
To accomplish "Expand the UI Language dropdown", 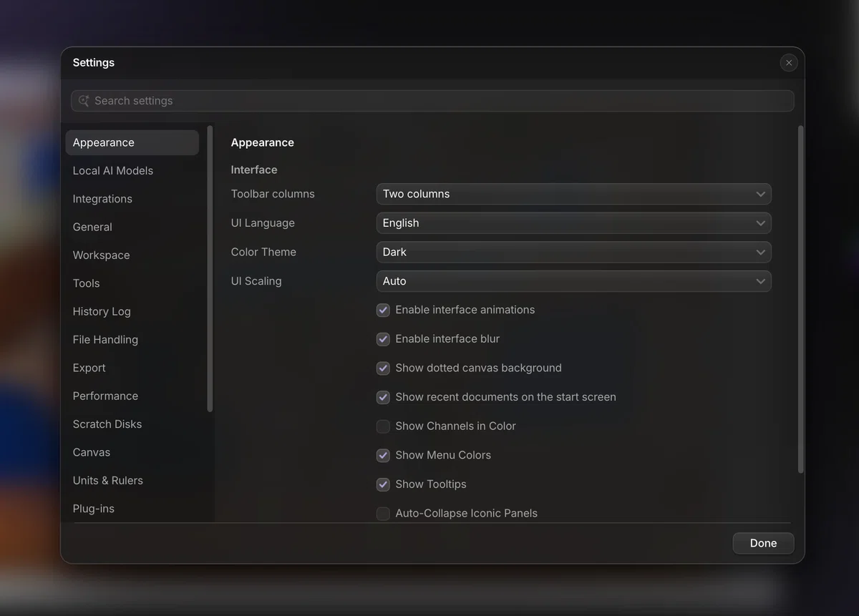I will (x=573, y=223).
